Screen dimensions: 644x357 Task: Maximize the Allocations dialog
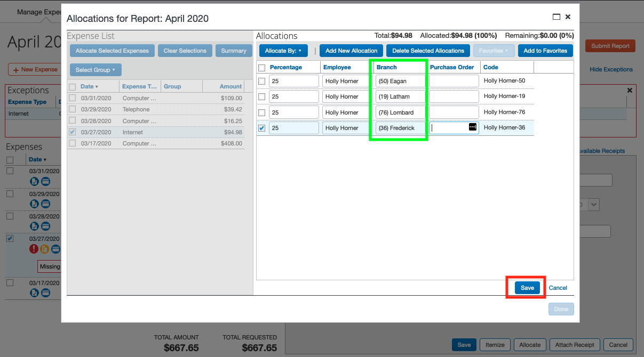coord(556,17)
